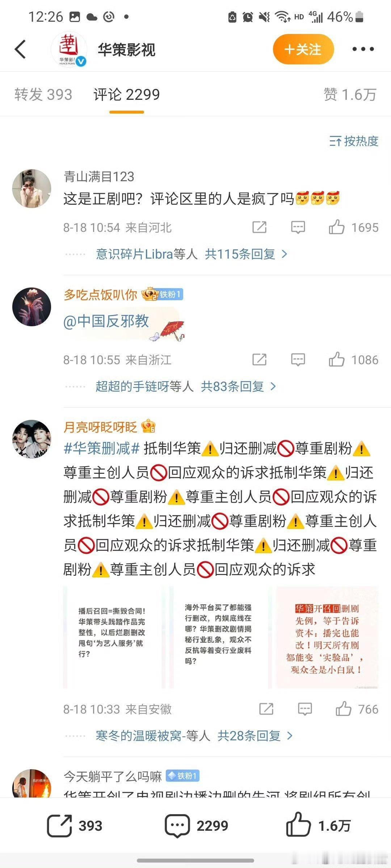Repost 青山满目123's comment using the share icon

(x=259, y=227)
